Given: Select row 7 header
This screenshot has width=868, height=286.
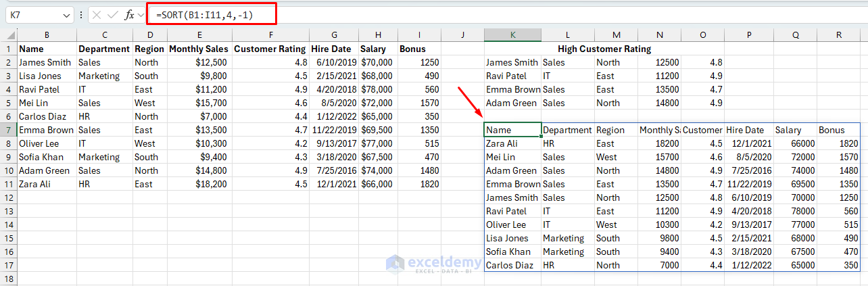Looking at the screenshot, I should click(x=9, y=130).
